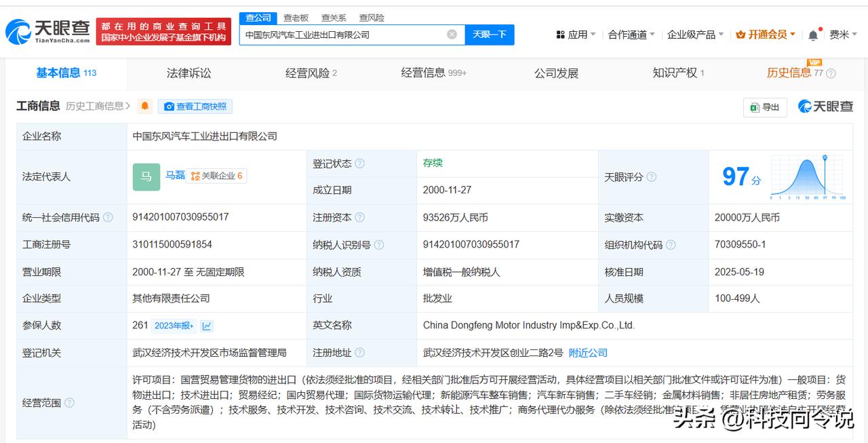Click the 导出 export button

pos(765,107)
